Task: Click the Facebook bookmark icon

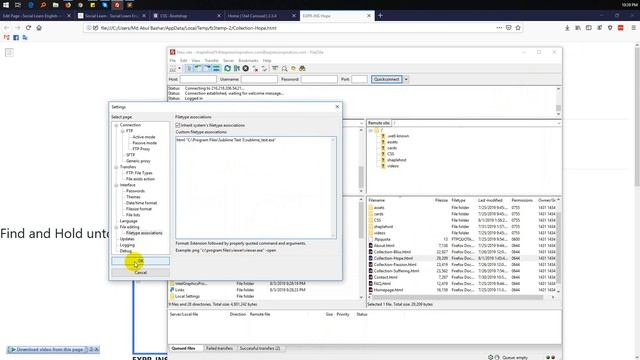Action: 16,38
